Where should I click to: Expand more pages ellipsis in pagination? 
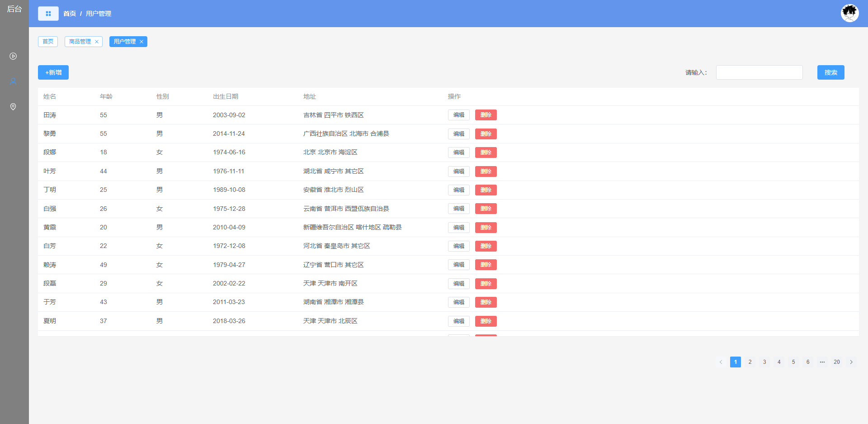[x=822, y=362]
